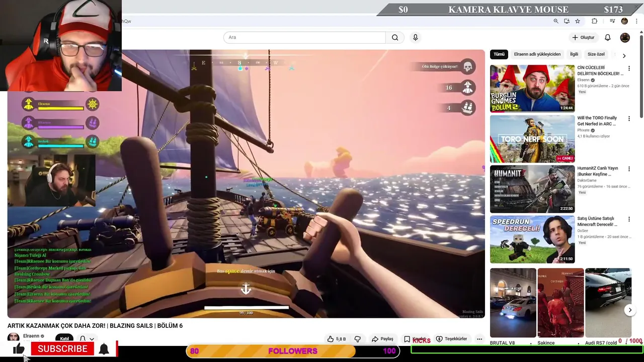The height and width of the screenshot is (362, 644).
Task: Select the Tümü filter chip
Action: 499,54
